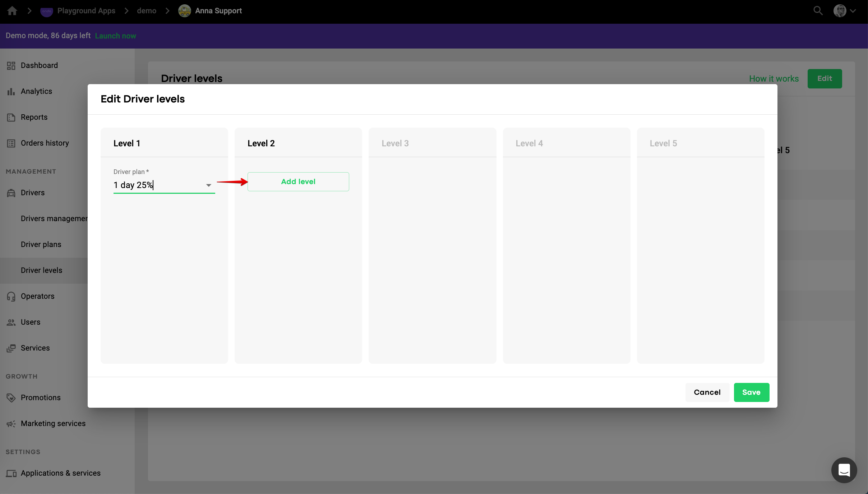868x494 pixels.
Task: Open the chat support bubble
Action: [x=844, y=470]
